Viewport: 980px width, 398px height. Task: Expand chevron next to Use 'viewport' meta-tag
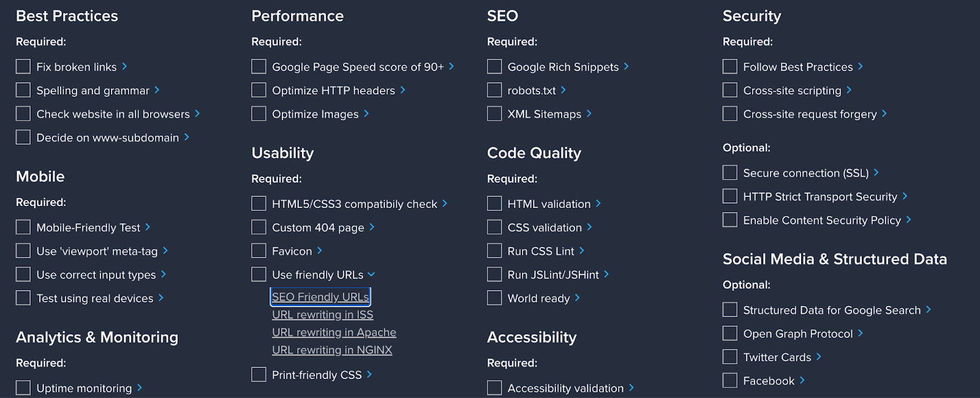(165, 250)
